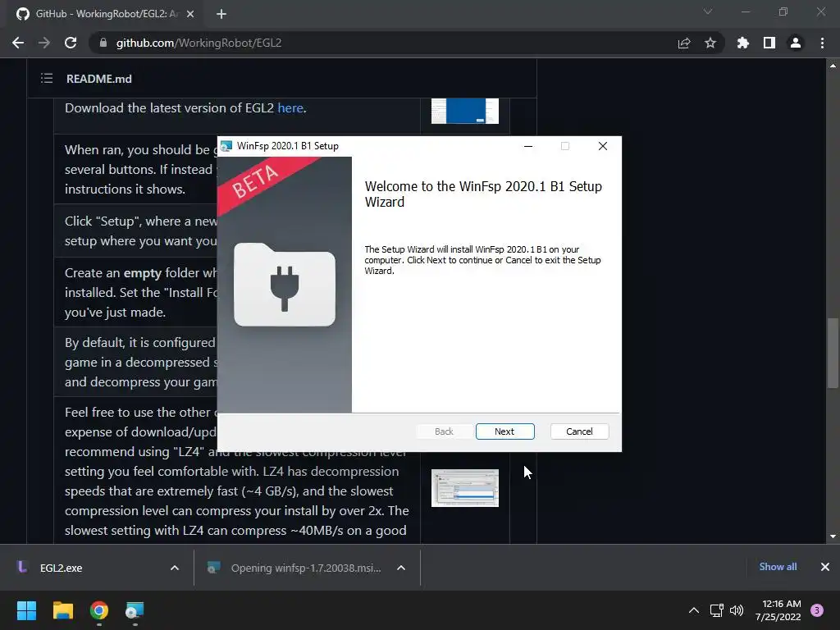Open Chrome extensions puzzle icon
The width and height of the screenshot is (840, 630).
pyautogui.click(x=743, y=43)
